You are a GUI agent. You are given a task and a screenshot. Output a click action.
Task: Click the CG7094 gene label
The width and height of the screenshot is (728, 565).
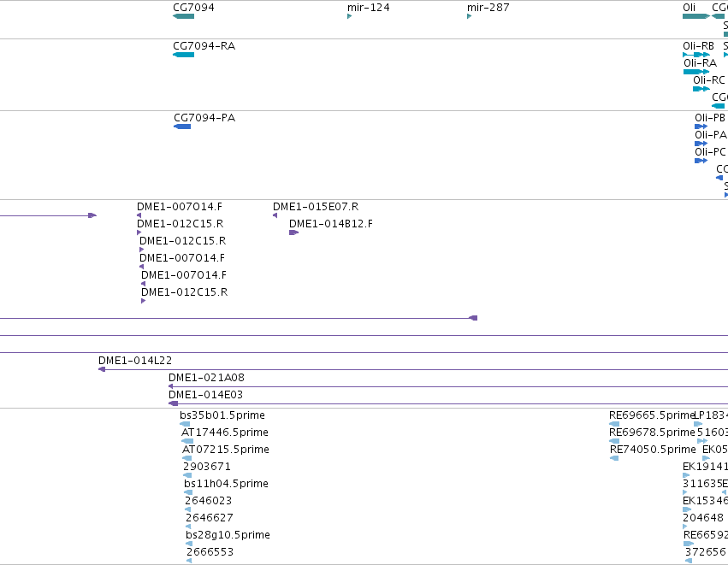193,8
